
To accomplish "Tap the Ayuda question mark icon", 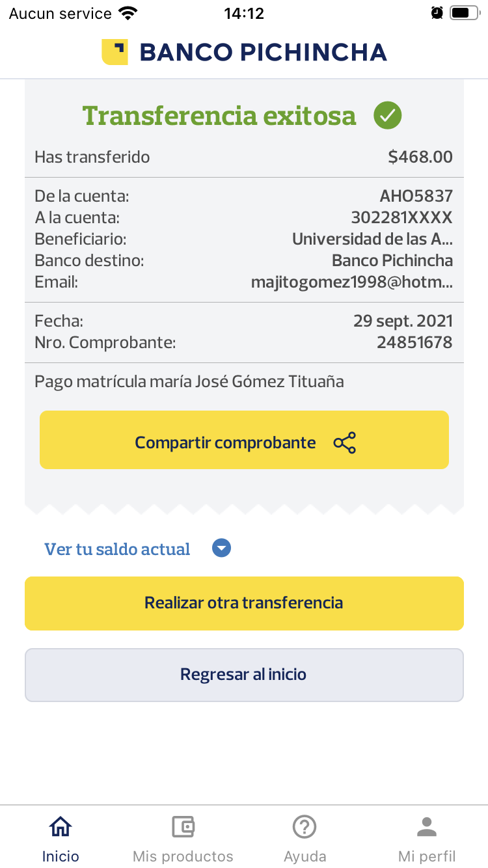I will point(305,827).
